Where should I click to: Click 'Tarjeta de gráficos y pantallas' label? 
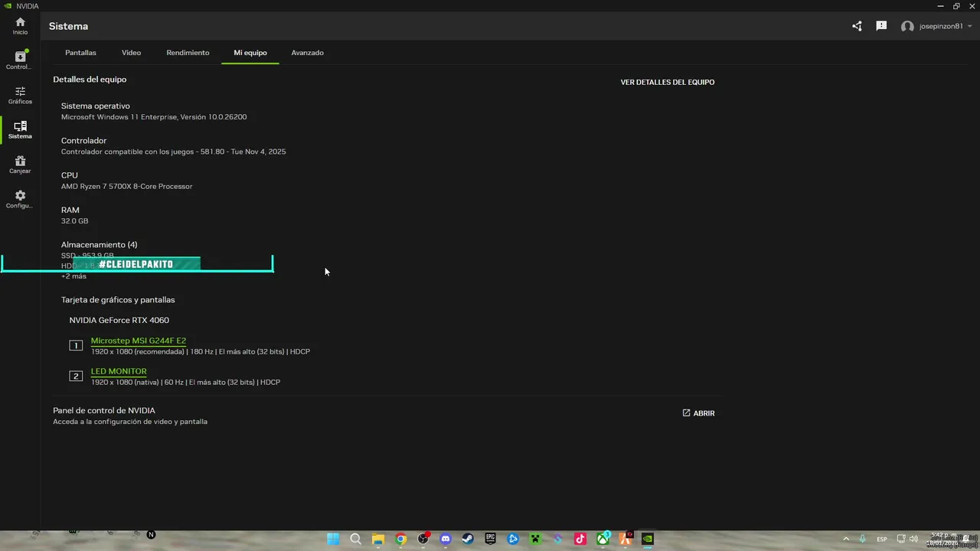118,300
